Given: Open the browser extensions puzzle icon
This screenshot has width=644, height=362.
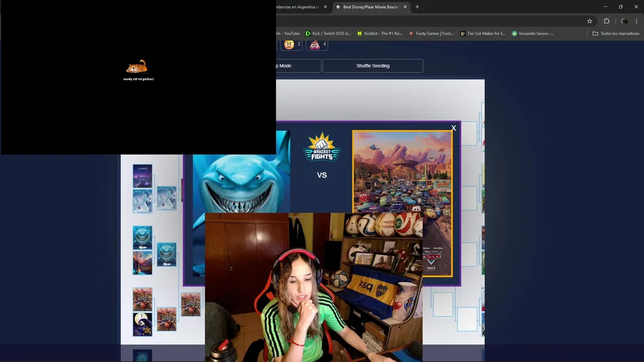Looking at the screenshot, I should [x=606, y=21].
